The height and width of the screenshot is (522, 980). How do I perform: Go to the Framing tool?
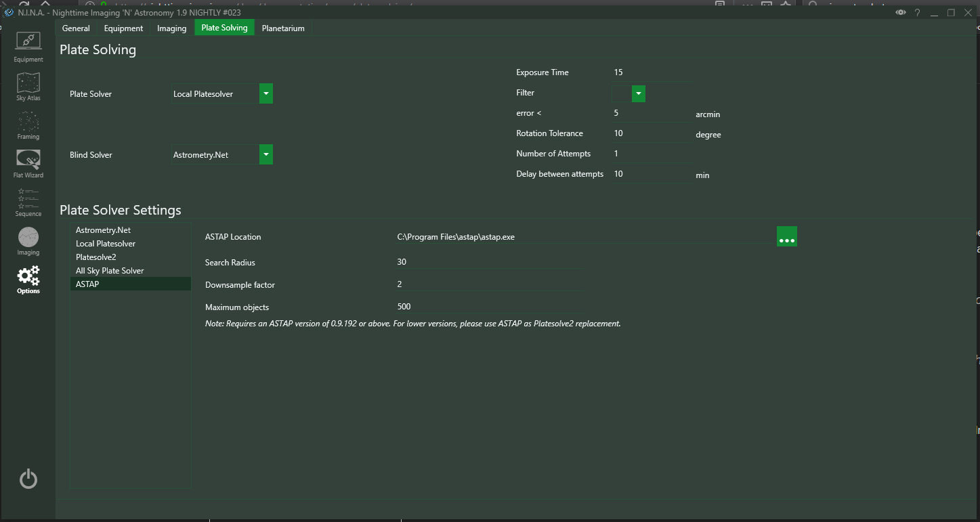(x=28, y=125)
